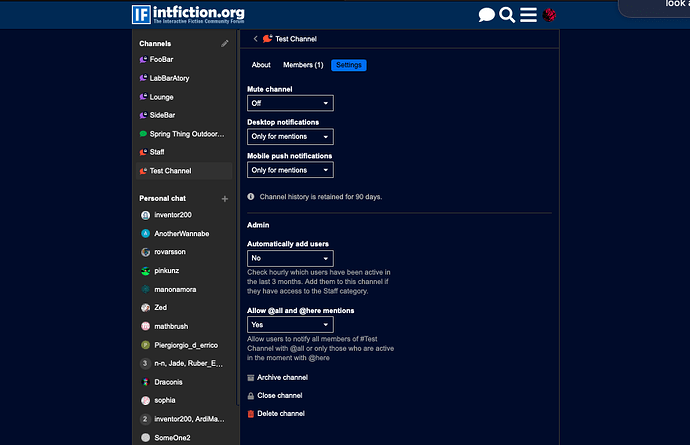This screenshot has width=690, height=445.
Task: Click the Close channel lock icon
Action: 251,396
